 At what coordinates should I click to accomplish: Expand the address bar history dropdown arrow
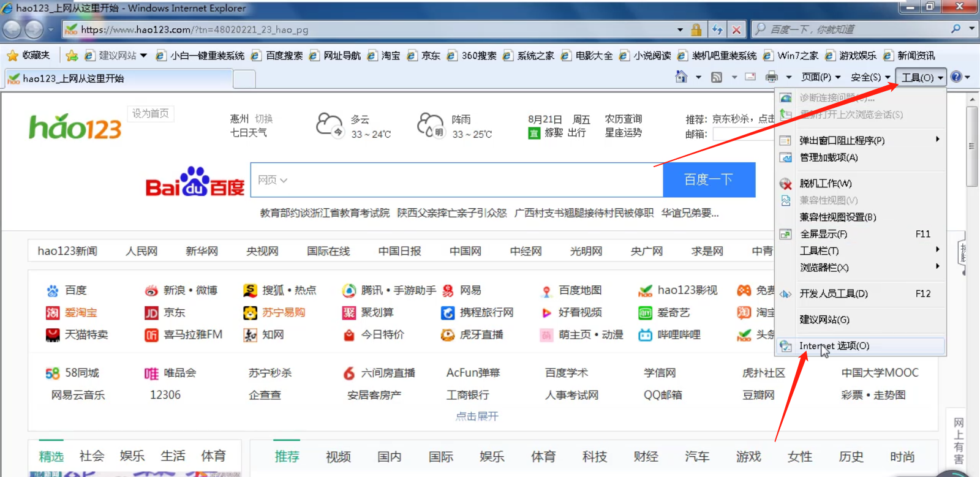tap(680, 29)
